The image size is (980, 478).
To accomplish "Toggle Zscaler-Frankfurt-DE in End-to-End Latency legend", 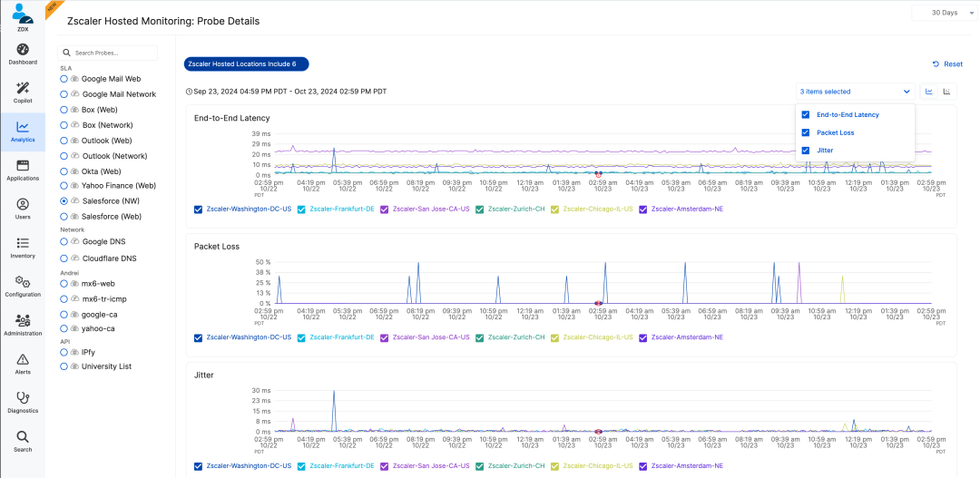I will tap(302, 209).
